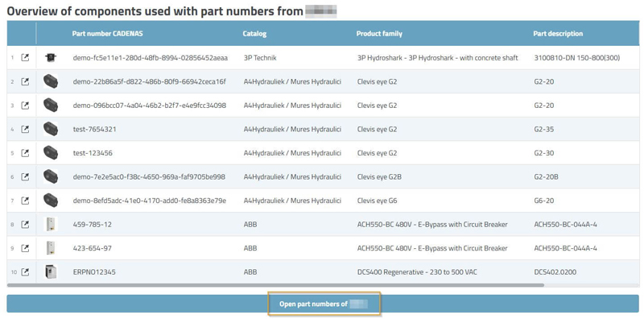Viewport: 644px width, 319px height.
Task: Click the 3P Hydroshark product family cell
Action: pyautogui.click(x=438, y=58)
